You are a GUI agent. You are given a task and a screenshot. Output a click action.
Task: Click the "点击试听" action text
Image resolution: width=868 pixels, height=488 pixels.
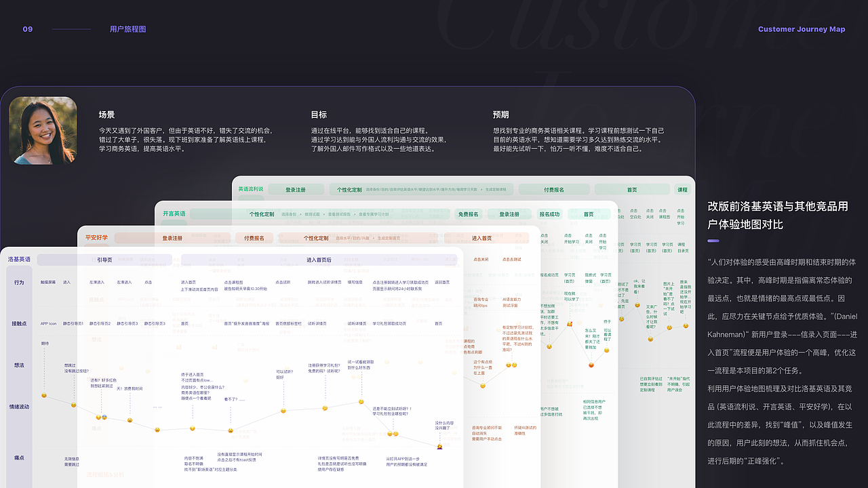tap(283, 282)
